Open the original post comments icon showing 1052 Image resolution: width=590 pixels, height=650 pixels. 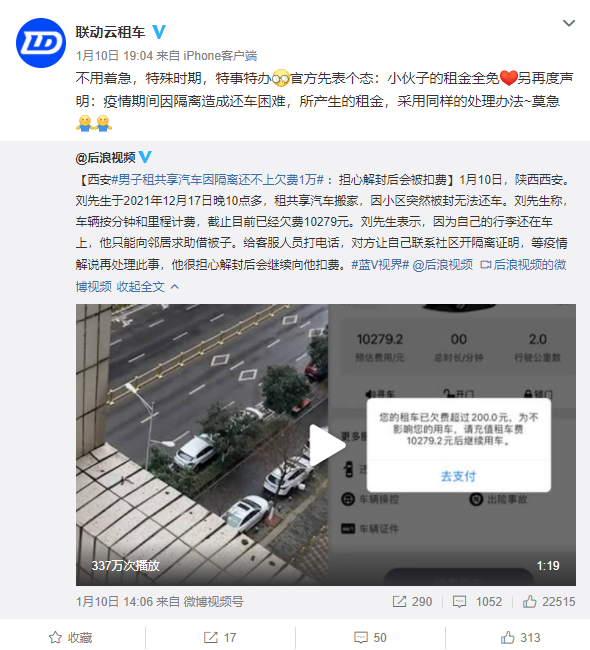(477, 601)
